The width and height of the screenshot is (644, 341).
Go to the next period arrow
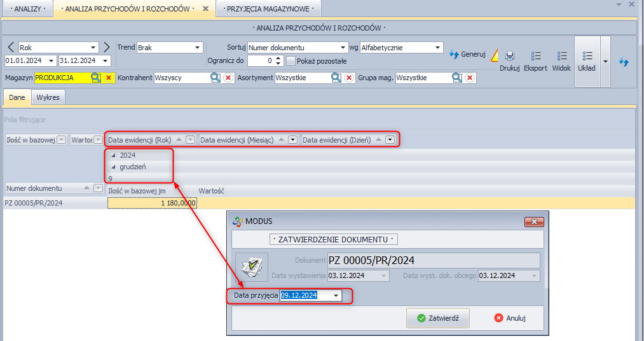(x=107, y=48)
